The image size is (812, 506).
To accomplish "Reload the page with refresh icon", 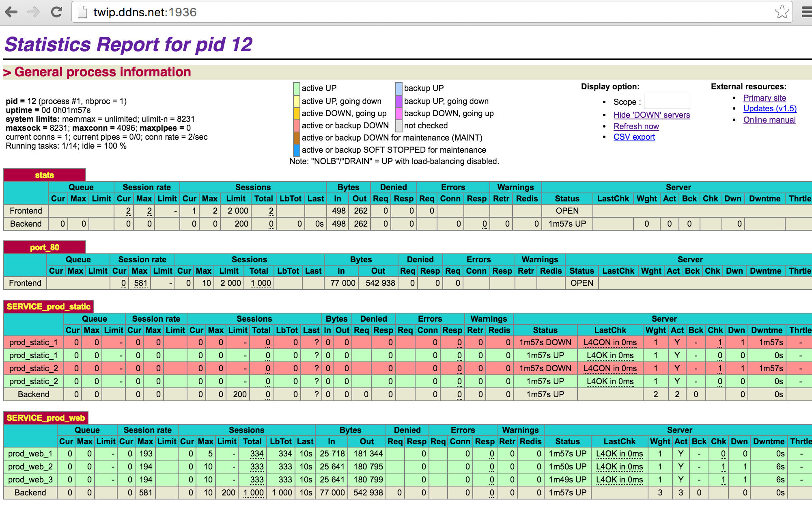I will tap(56, 12).
